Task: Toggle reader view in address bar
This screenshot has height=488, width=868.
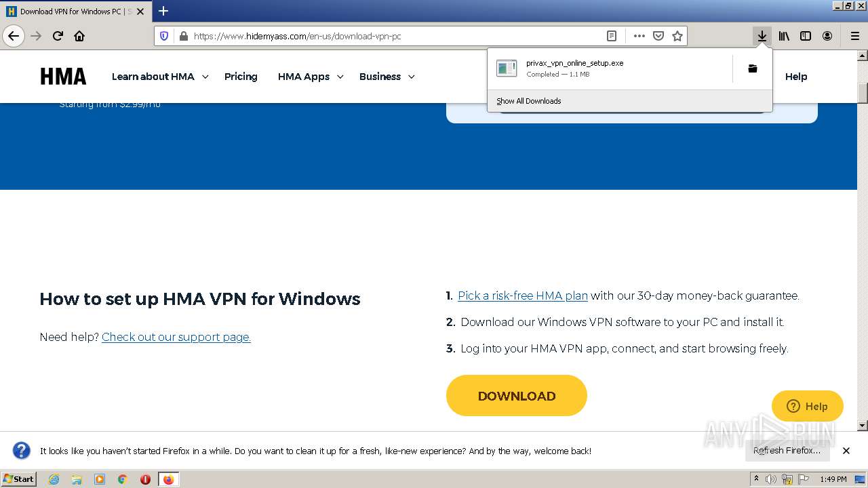Action: (x=611, y=36)
